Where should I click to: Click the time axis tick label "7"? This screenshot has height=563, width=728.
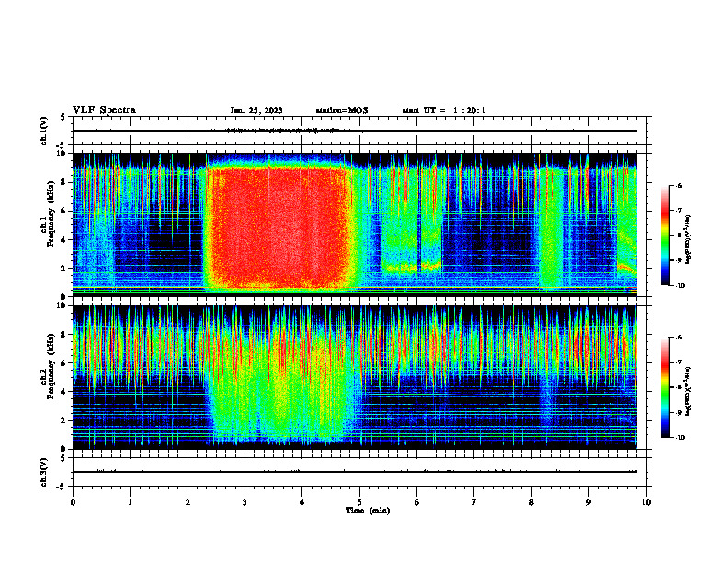coord(474,502)
